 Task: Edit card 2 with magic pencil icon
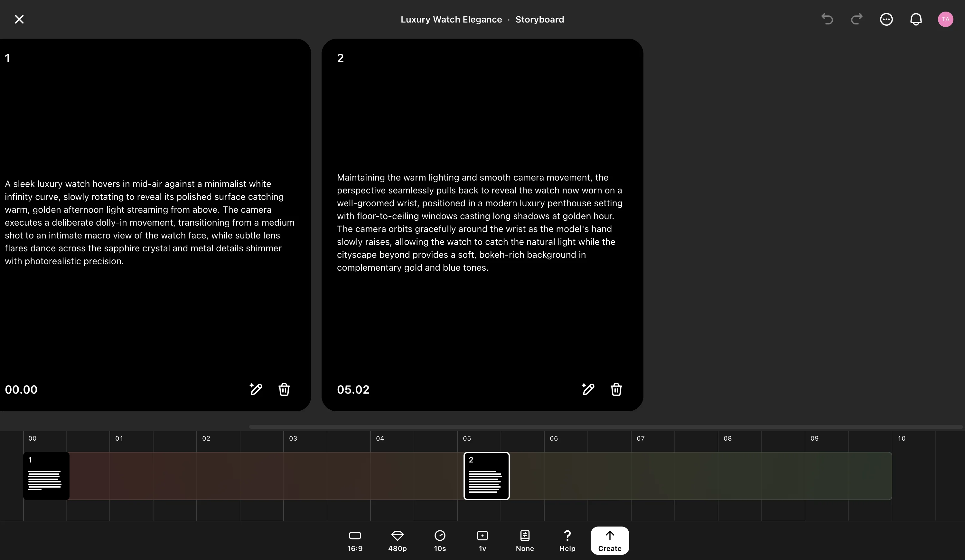click(x=588, y=389)
